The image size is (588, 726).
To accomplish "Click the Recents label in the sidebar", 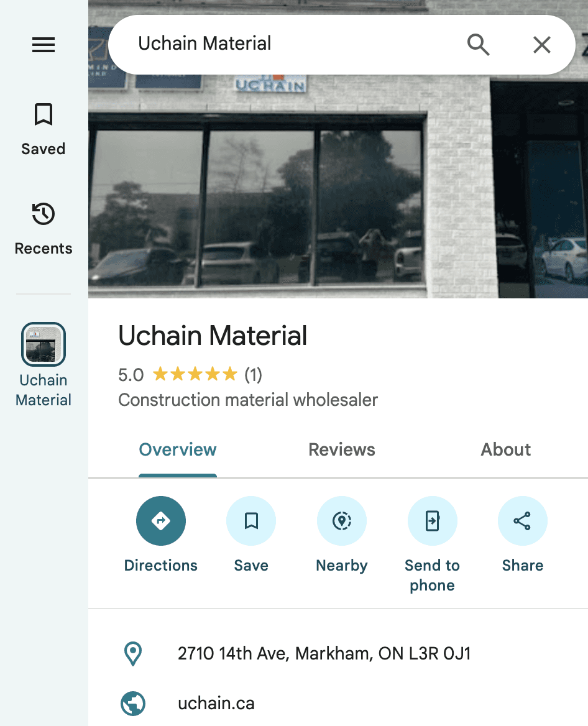I will [44, 249].
